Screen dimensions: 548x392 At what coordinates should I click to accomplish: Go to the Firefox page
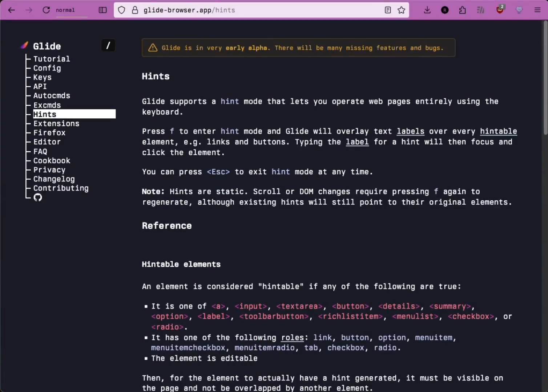(49, 132)
